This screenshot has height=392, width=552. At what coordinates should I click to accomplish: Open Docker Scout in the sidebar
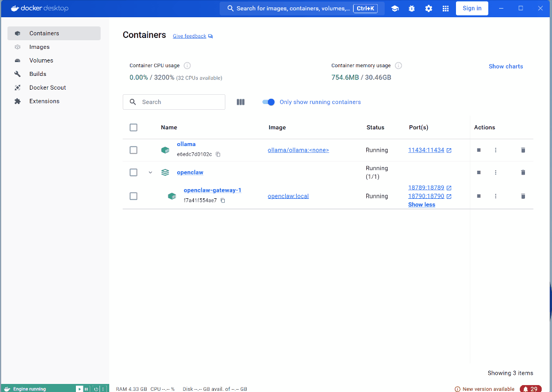pos(54,87)
